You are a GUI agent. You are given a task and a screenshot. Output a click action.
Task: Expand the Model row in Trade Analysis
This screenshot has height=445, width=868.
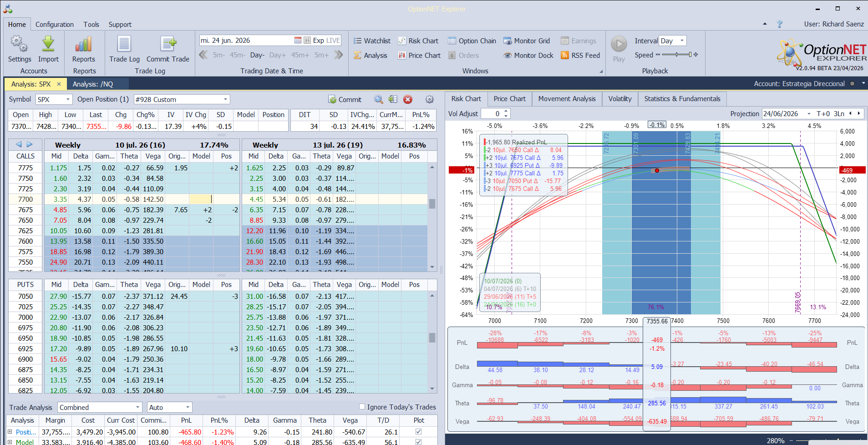[x=10, y=442]
